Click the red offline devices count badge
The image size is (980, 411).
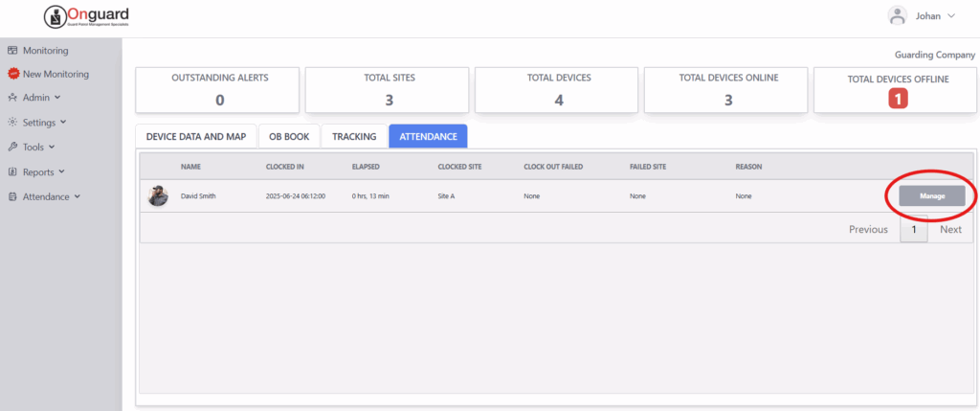click(x=898, y=99)
